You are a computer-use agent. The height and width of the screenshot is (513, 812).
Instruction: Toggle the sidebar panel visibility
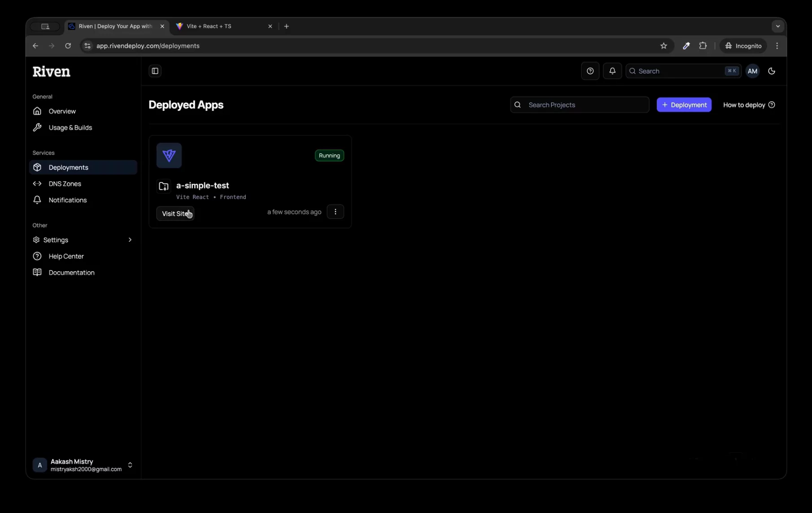(x=155, y=71)
